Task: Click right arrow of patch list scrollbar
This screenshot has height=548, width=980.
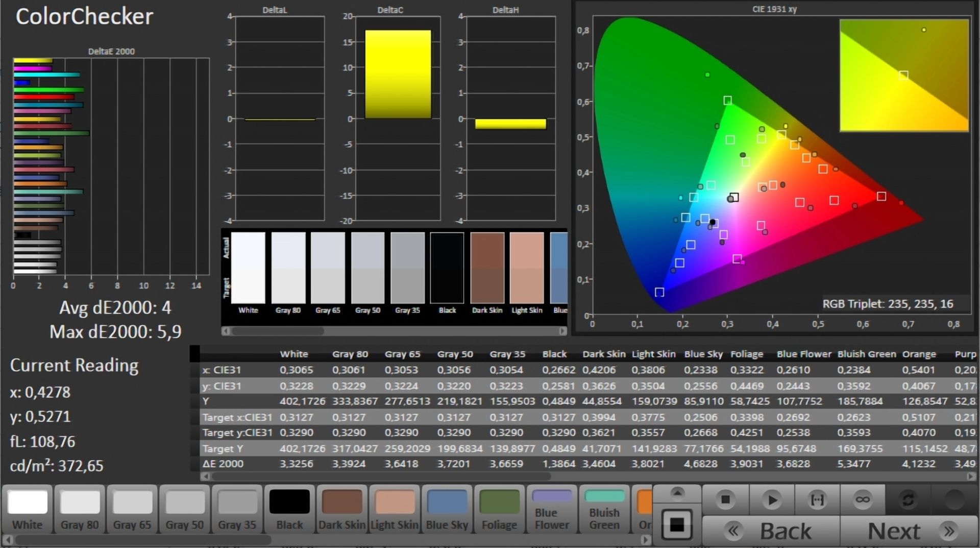Action: pyautogui.click(x=646, y=539)
